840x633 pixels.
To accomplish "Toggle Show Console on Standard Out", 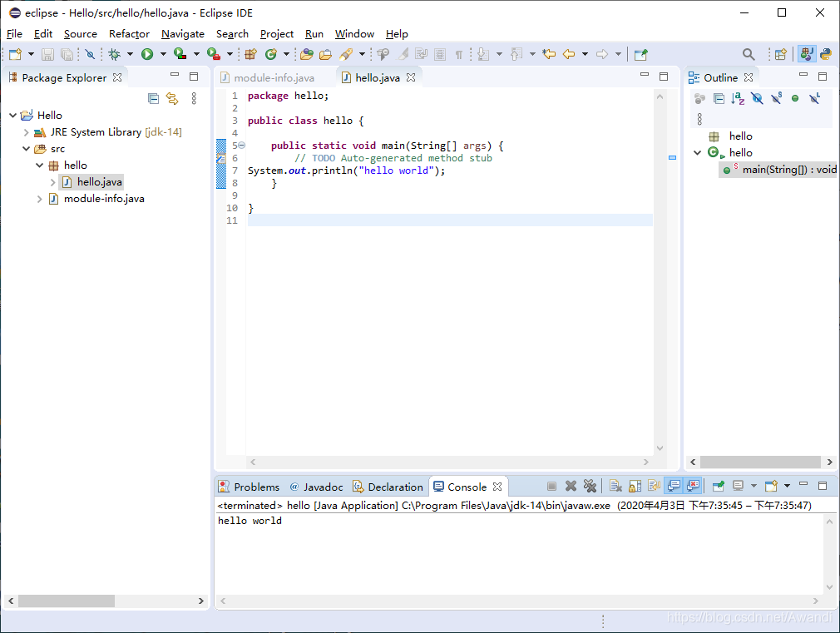I will (674, 486).
